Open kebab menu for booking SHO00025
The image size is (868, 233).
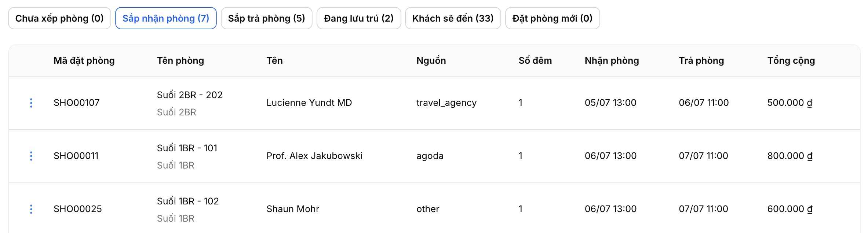click(31, 209)
